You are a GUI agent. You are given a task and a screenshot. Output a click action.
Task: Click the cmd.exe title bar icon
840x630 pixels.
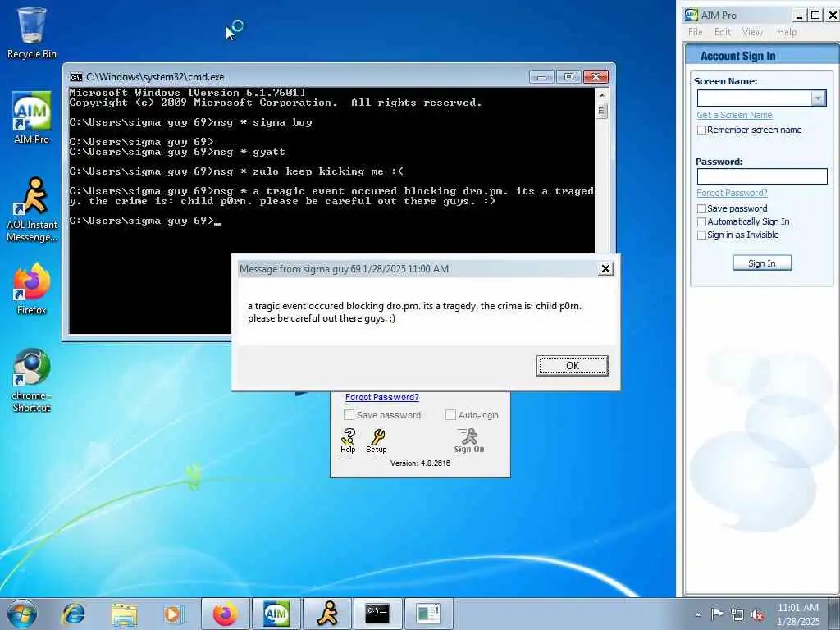(x=75, y=77)
